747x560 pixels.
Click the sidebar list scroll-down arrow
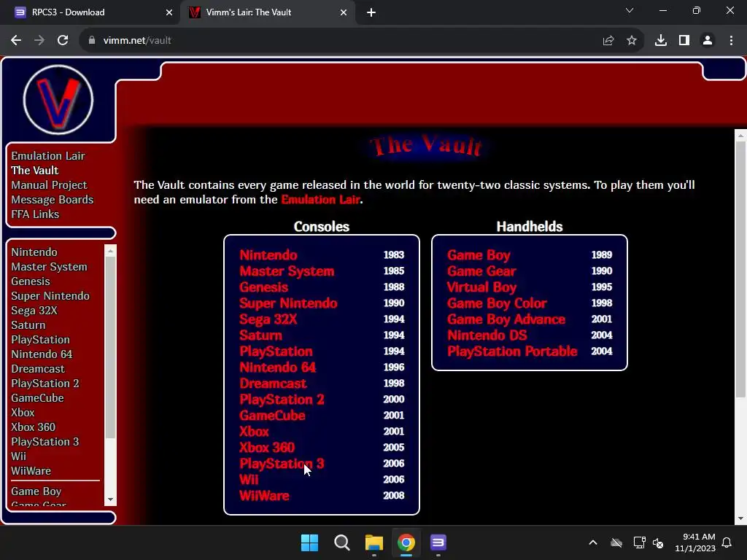[111, 499]
